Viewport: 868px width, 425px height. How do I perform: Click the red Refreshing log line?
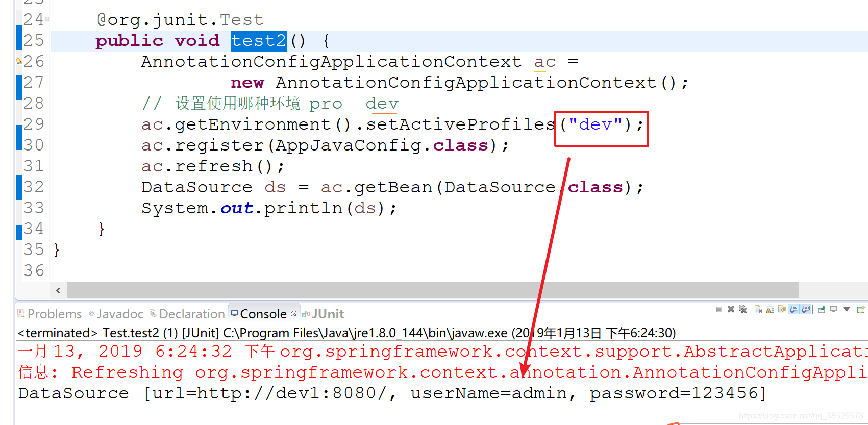coord(442,372)
